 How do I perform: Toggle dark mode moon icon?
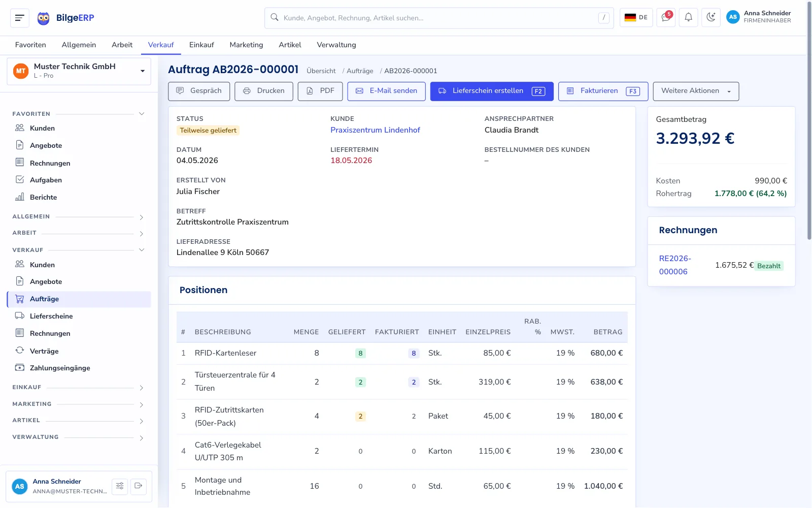tap(711, 17)
